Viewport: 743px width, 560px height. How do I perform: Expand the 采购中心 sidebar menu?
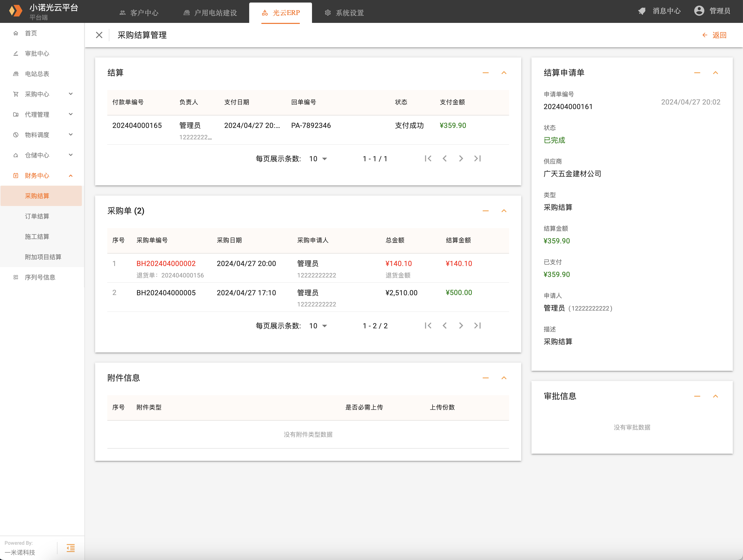click(42, 94)
